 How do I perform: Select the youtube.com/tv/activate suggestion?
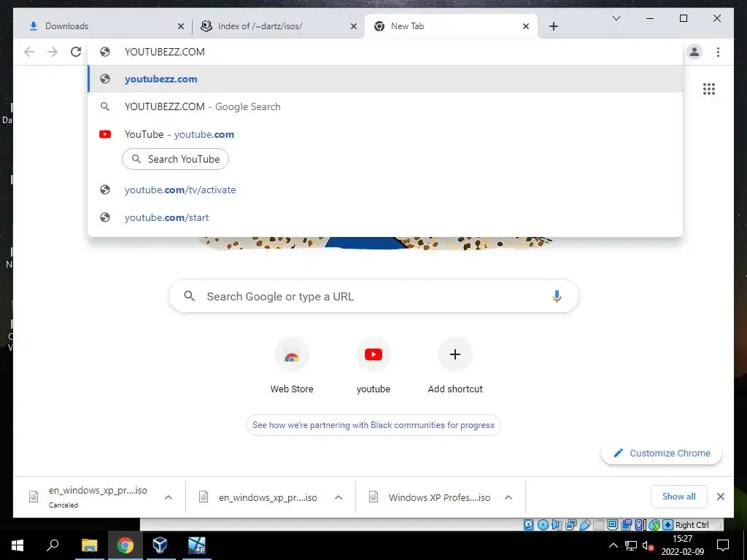pos(385,190)
